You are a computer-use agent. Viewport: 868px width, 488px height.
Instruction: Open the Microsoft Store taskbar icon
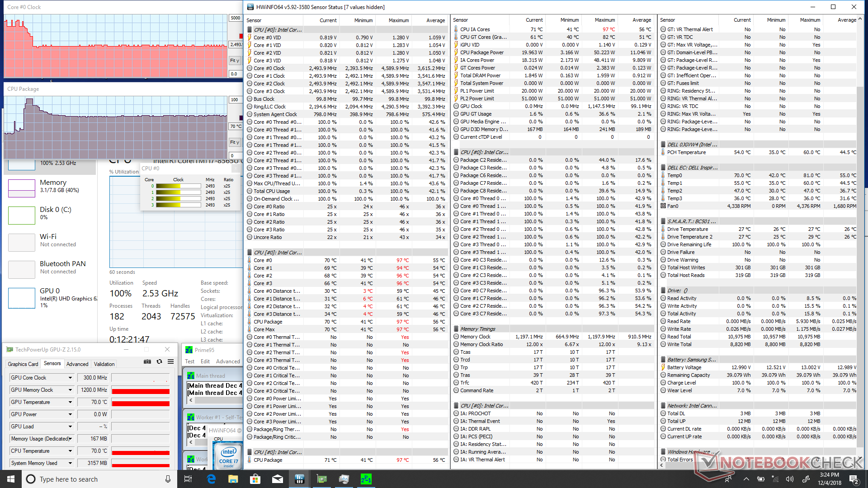click(255, 479)
